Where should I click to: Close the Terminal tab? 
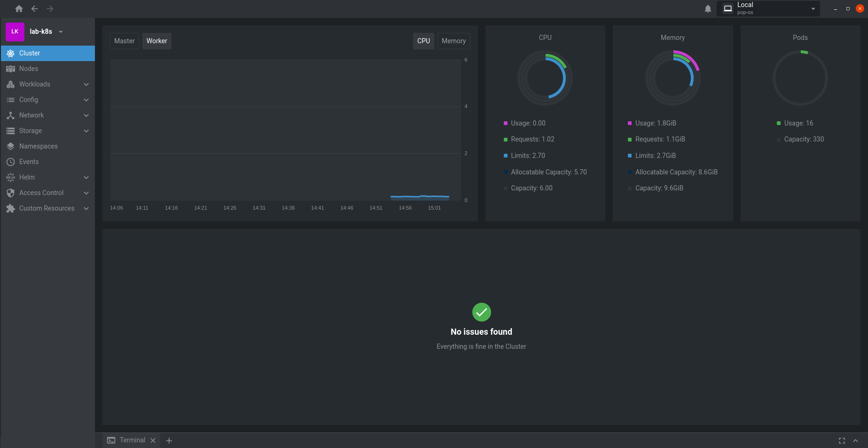click(153, 440)
